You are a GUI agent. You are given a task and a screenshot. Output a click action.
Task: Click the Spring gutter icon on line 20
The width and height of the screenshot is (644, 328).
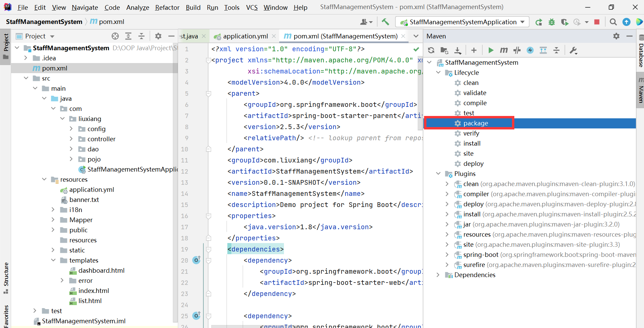tap(197, 260)
